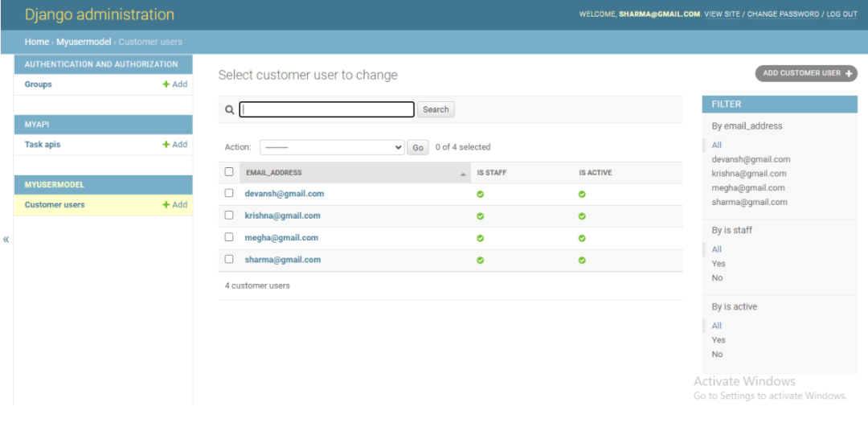Click Is Staff green check for devansh@gmail.com
The height and width of the screenshot is (423, 868).
480,195
